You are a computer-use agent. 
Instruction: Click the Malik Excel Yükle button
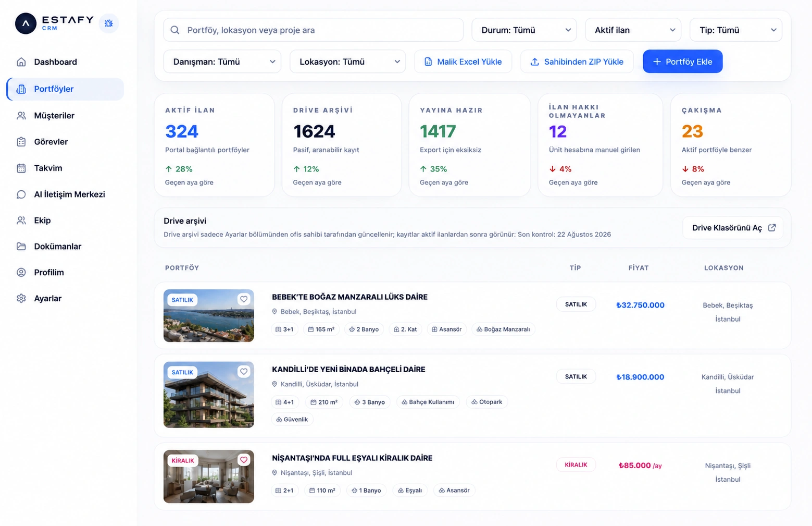(463, 62)
